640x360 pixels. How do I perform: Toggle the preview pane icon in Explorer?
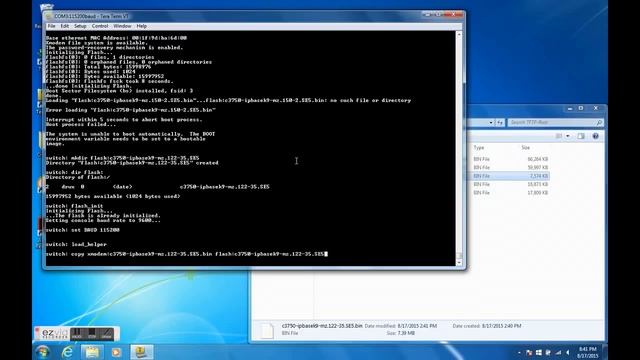click(581, 136)
